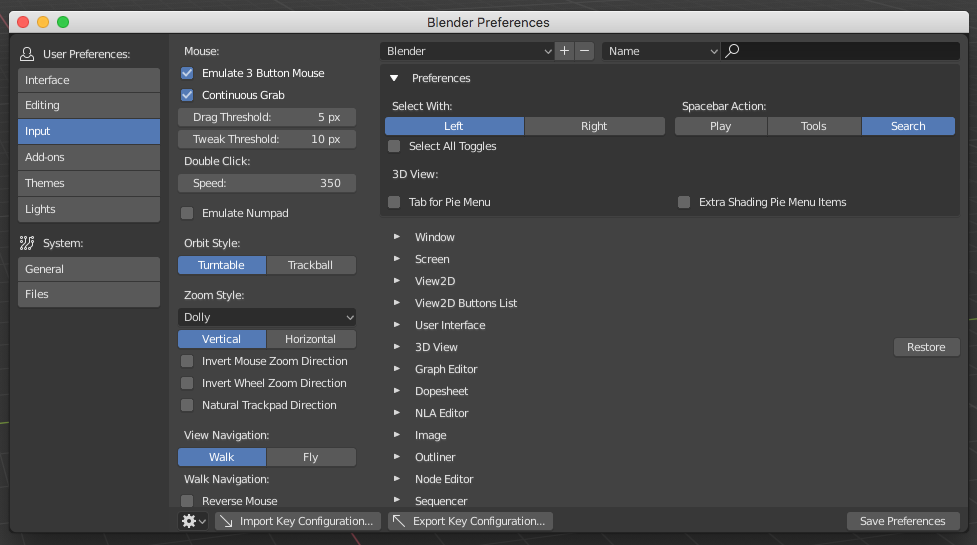Select with Left mouse button

[454, 126]
